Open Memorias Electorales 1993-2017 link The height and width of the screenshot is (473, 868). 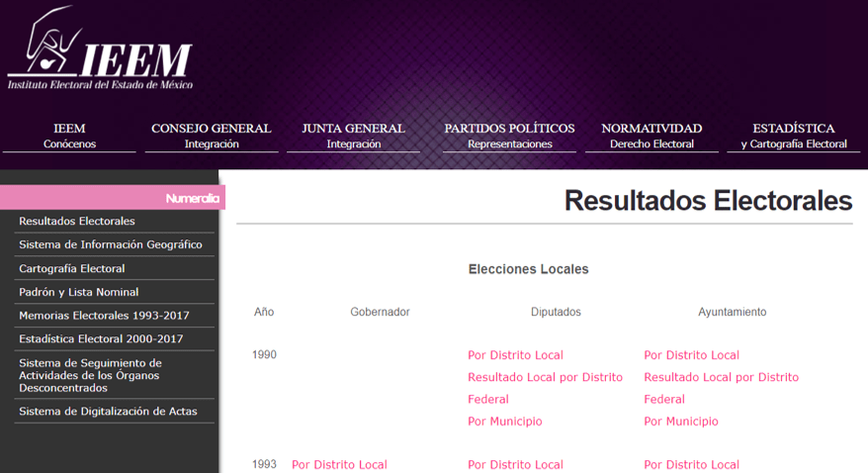coord(104,317)
